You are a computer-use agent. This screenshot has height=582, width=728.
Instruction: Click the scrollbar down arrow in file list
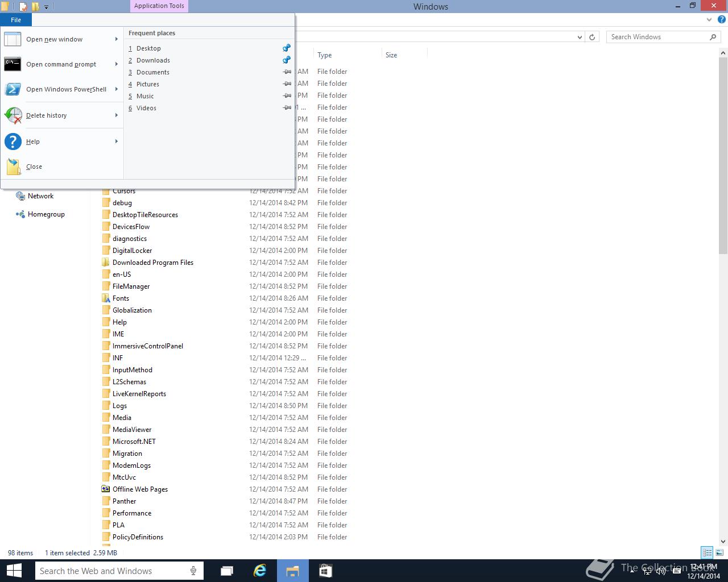click(x=723, y=542)
